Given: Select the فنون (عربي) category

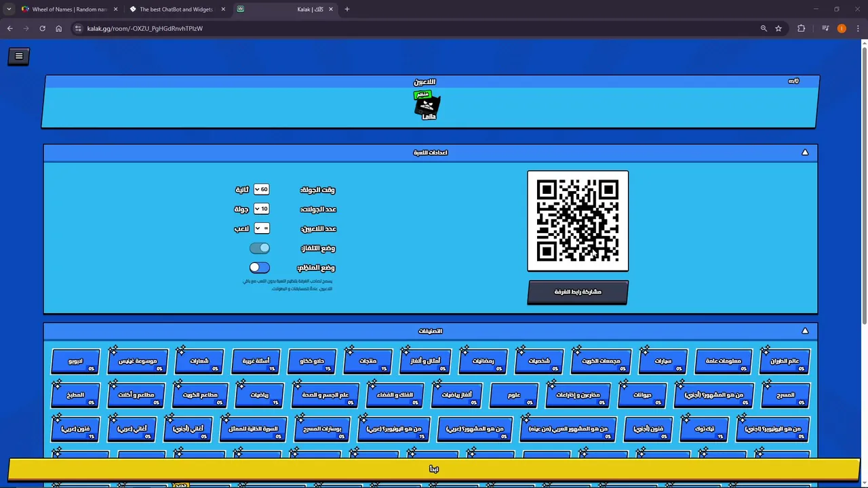Looking at the screenshot, I should [x=75, y=429].
